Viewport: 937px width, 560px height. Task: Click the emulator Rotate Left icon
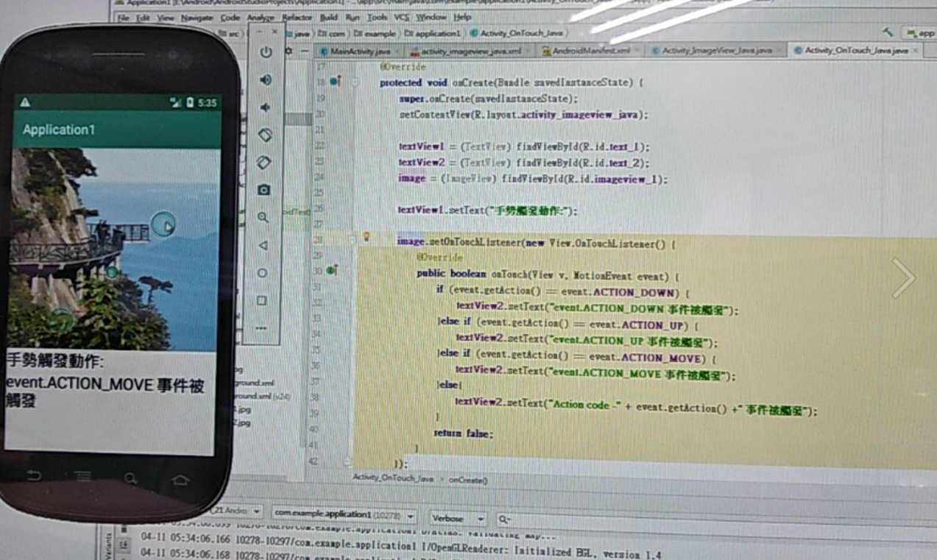pos(265,135)
